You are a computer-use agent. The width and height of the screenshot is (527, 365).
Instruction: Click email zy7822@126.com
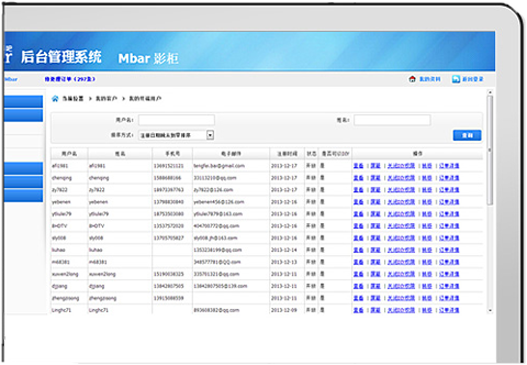tap(213, 190)
